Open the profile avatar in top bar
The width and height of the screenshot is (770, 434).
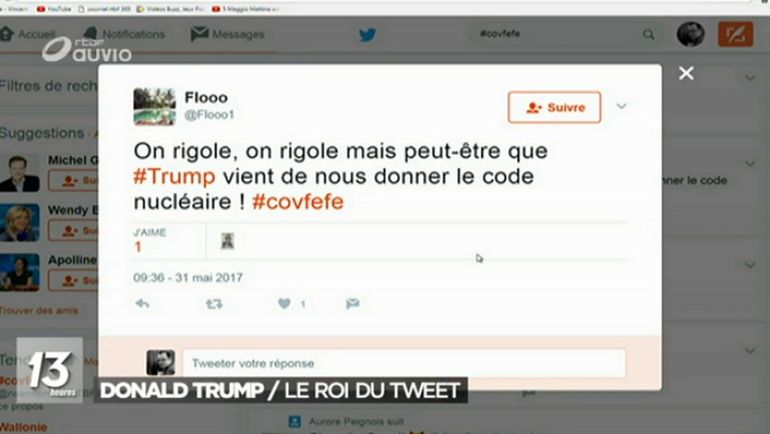(690, 34)
